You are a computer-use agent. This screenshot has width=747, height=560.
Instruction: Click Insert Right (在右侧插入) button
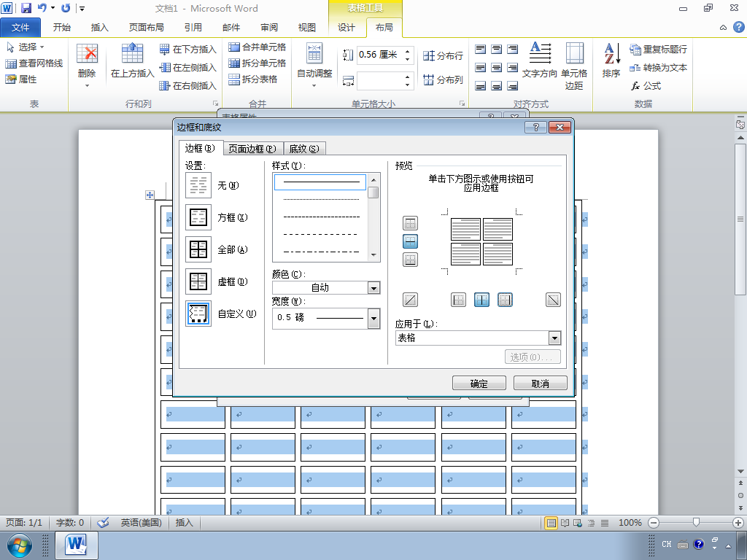pos(187,86)
